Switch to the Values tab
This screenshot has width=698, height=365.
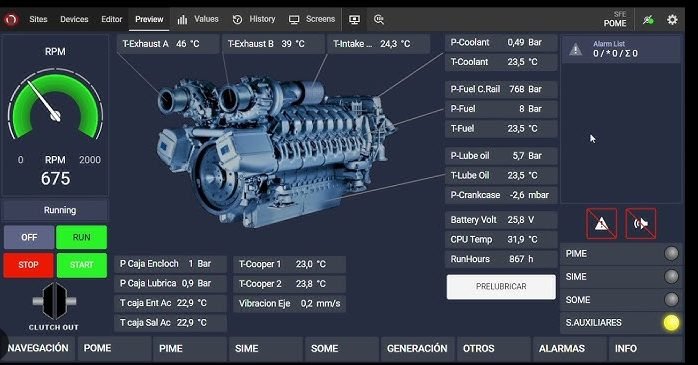[x=198, y=19]
